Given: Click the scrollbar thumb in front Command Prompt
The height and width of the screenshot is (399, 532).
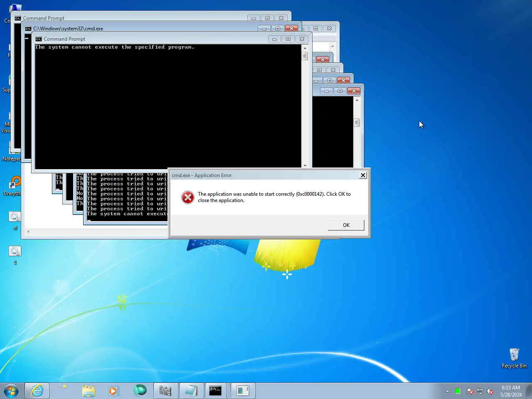Looking at the screenshot, I should coord(305,56).
